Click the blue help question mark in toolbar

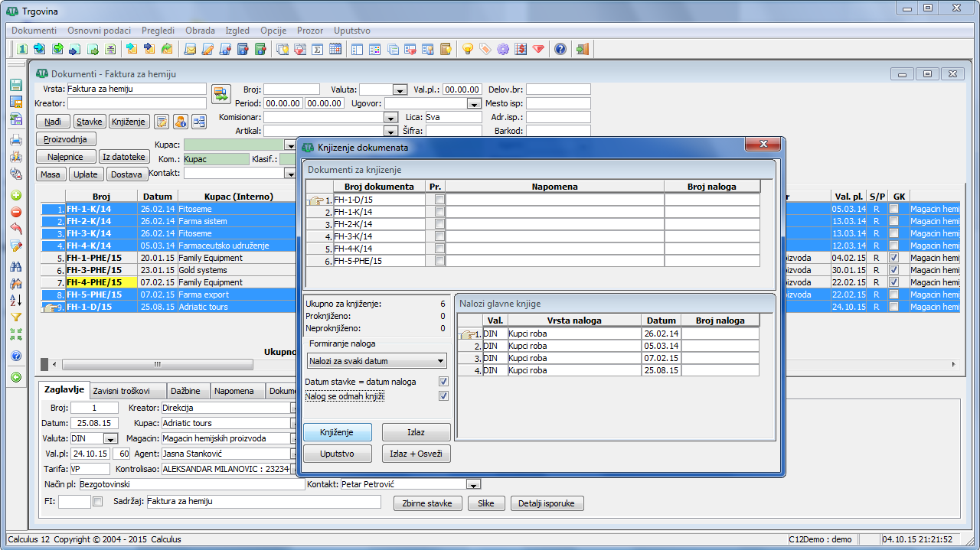(560, 49)
